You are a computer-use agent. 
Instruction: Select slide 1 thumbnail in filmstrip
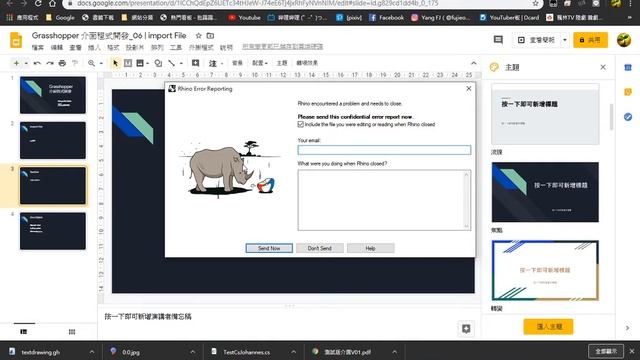(x=53, y=95)
